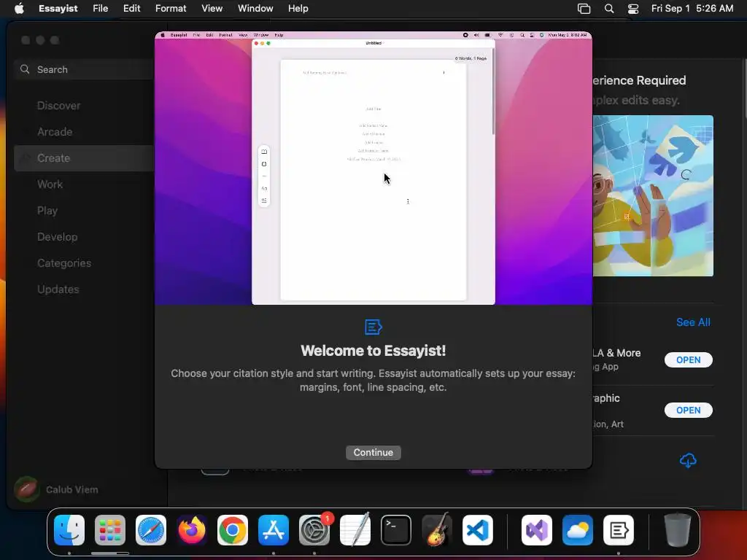Open Google Chrome from the Dock
Image resolution: width=747 pixels, height=560 pixels.
tap(233, 530)
